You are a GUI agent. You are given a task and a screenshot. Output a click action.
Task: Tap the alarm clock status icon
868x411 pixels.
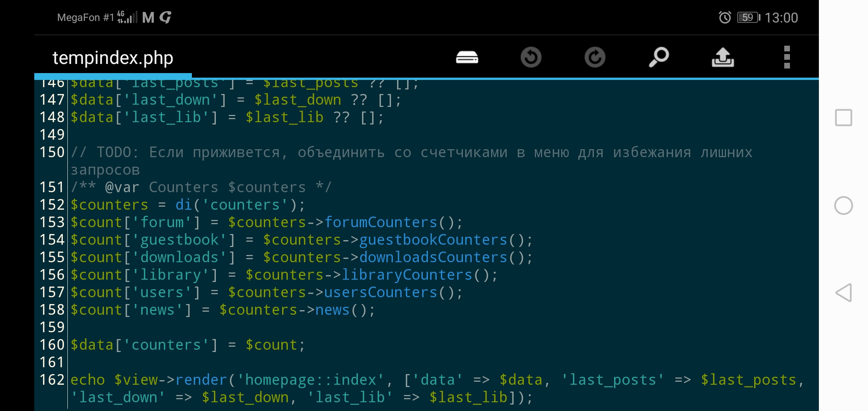pyautogui.click(x=724, y=18)
